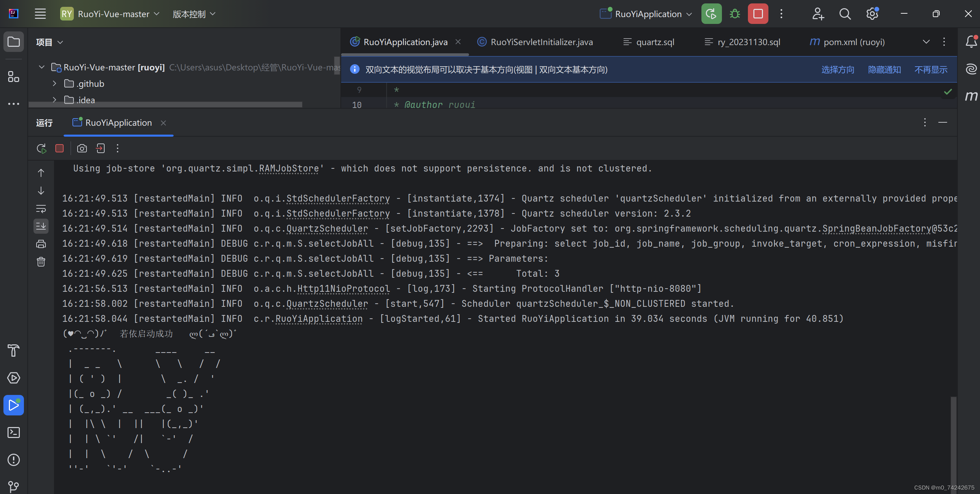980x494 pixels.
Task: Open Code With Me add-user icon
Action: coord(818,14)
